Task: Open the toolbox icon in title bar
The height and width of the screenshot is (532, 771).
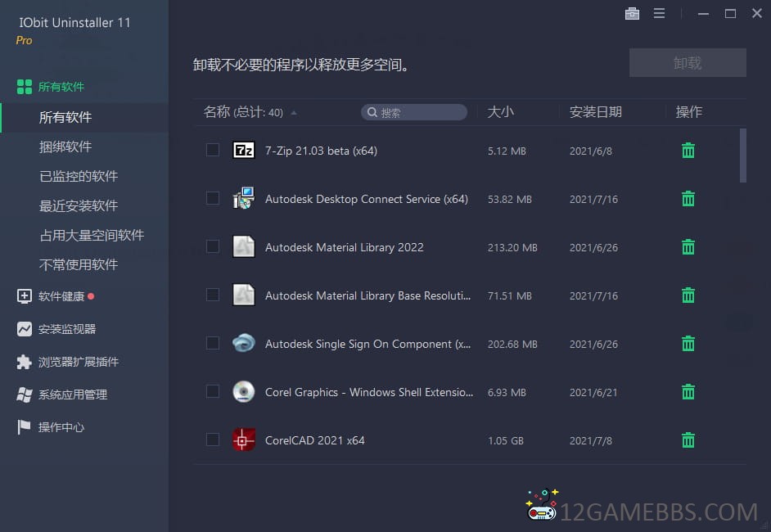Action: [632, 14]
